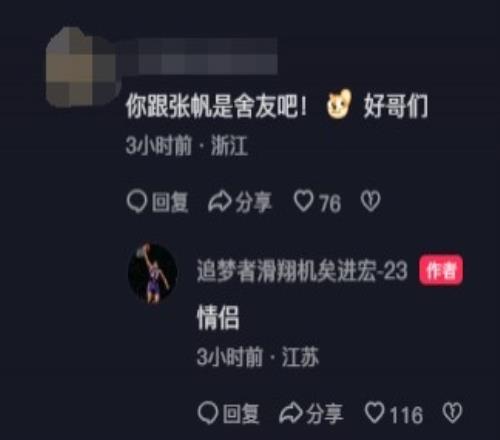This screenshot has height=440, width=500.
Task: Open the author's basketball avatar profile
Action: (x=152, y=273)
